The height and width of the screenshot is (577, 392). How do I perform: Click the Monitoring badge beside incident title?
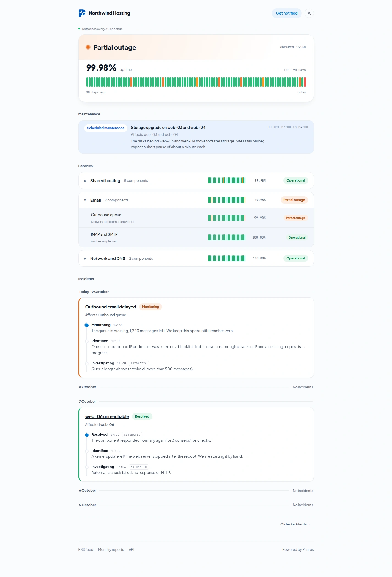coord(150,307)
